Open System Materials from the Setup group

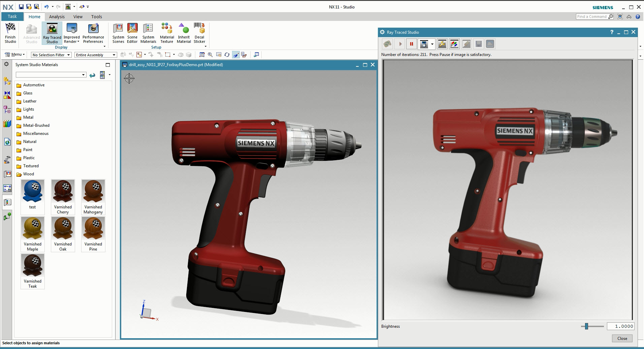point(148,33)
